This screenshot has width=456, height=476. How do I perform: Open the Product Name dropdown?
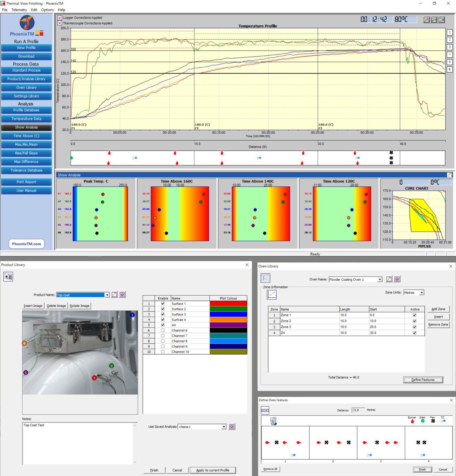[x=107, y=295]
